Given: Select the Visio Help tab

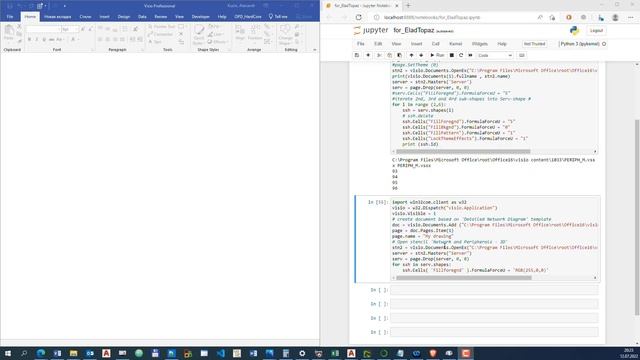Looking at the screenshot, I should pos(222,17).
